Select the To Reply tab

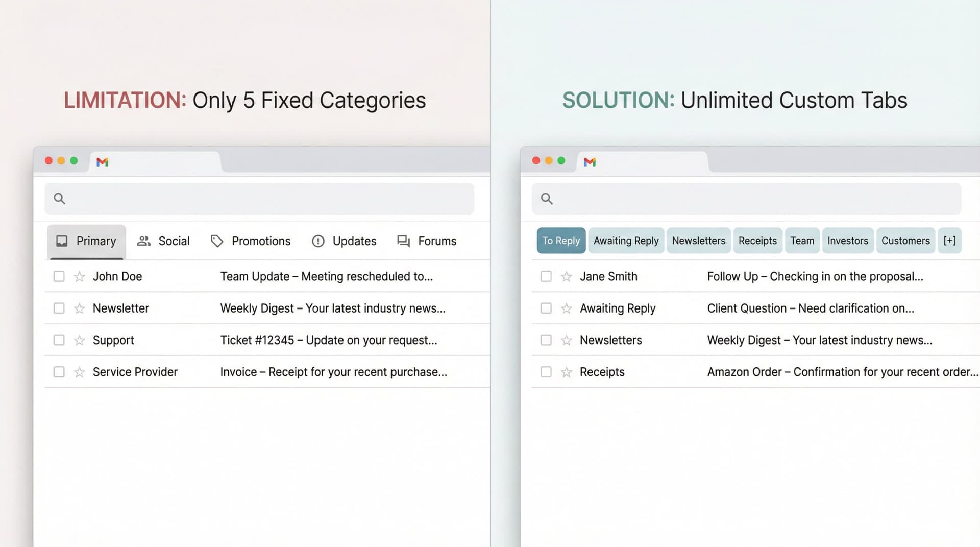point(560,241)
